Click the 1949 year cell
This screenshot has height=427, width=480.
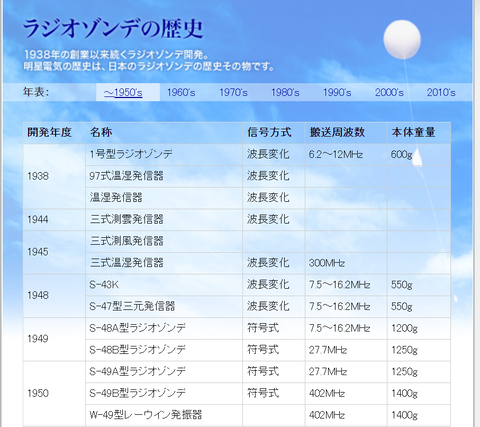(54, 339)
